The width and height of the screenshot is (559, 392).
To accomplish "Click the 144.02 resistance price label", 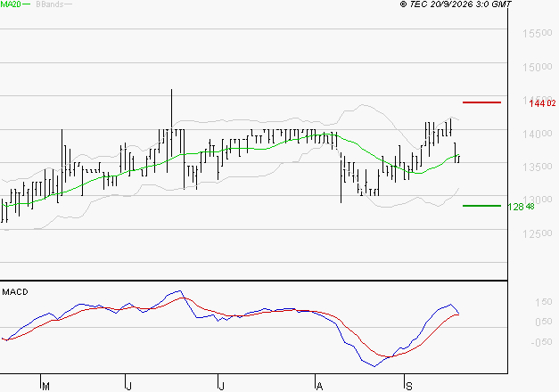I will [542, 103].
